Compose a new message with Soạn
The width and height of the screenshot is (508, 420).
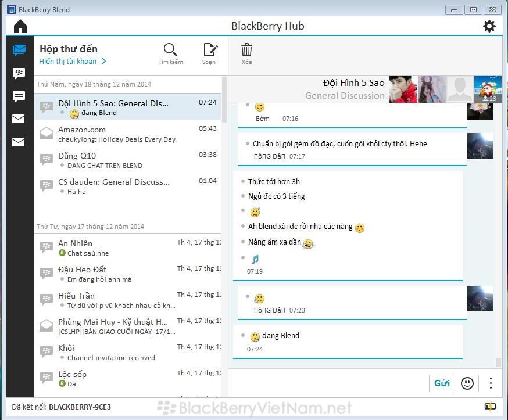point(209,53)
